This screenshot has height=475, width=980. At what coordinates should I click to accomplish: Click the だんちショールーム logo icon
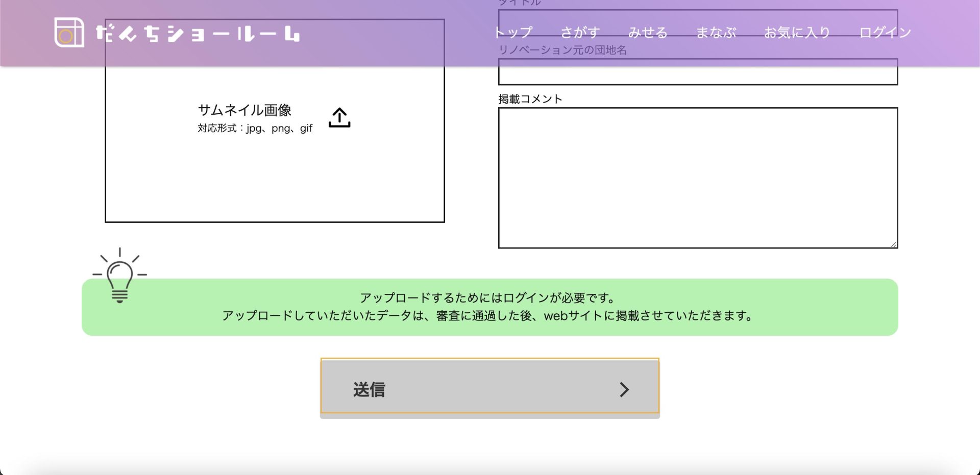(x=69, y=33)
